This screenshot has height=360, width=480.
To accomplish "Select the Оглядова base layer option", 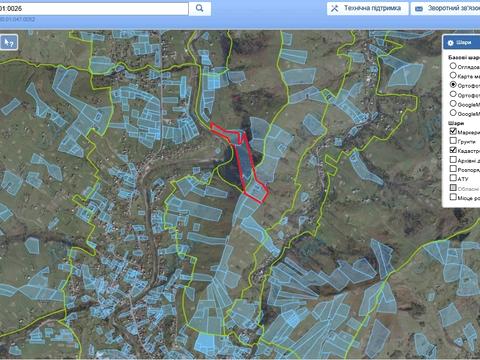I will pyautogui.click(x=453, y=66).
